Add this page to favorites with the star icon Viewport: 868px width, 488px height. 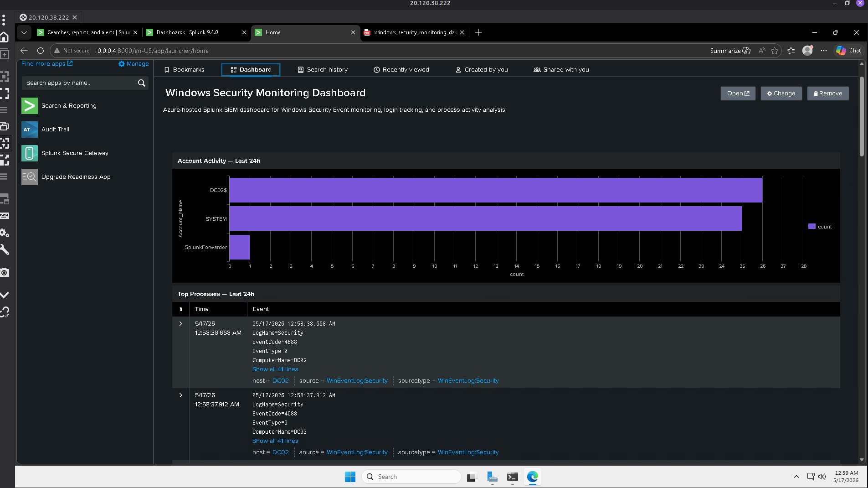pos(775,51)
